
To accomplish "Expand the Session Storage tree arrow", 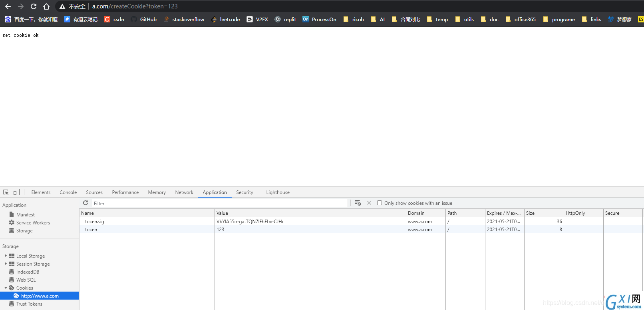I will tap(6, 264).
